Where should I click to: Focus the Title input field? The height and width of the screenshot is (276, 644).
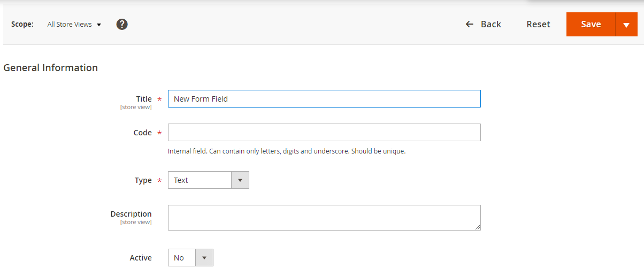[324, 99]
